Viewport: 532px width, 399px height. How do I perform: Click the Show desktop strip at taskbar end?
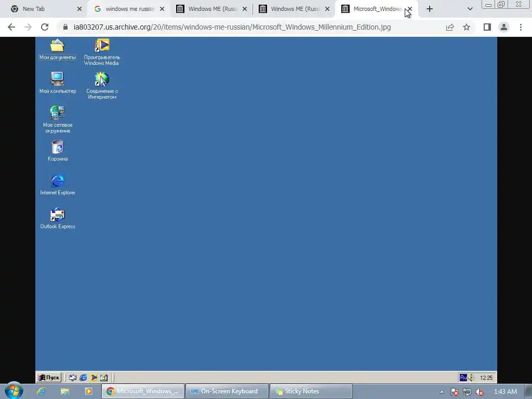point(528,391)
